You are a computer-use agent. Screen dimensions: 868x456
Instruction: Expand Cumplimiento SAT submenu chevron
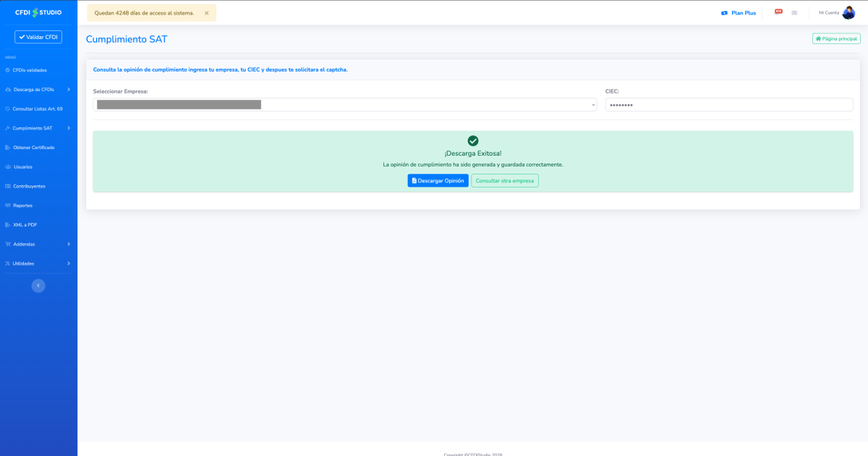pyautogui.click(x=69, y=128)
